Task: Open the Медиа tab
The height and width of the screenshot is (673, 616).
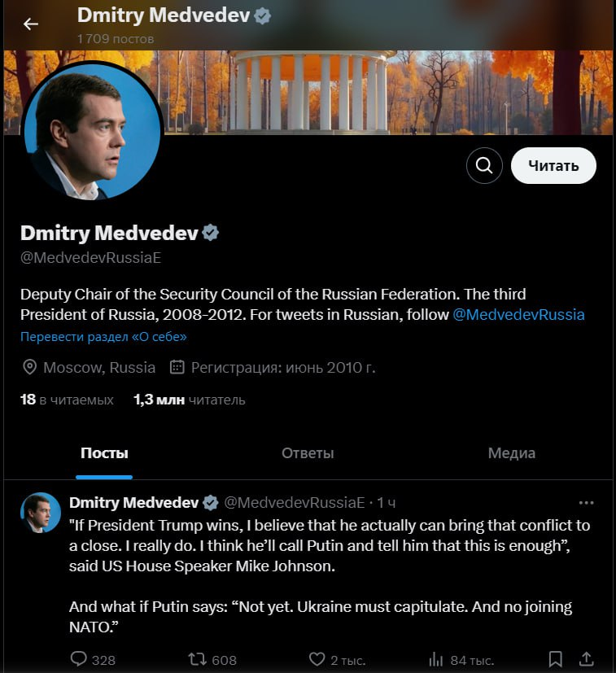Action: click(x=511, y=453)
